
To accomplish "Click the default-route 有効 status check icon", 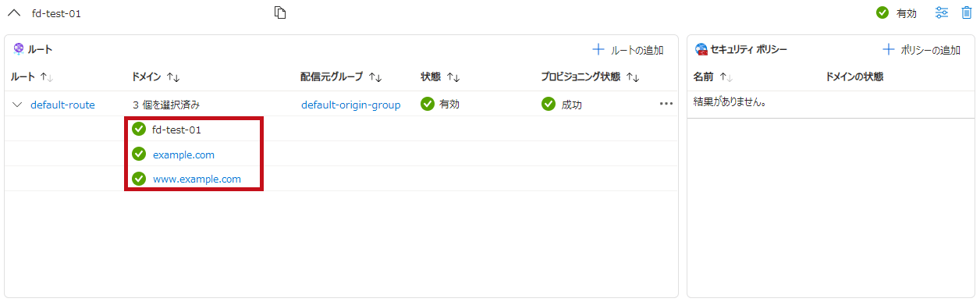I will [427, 104].
